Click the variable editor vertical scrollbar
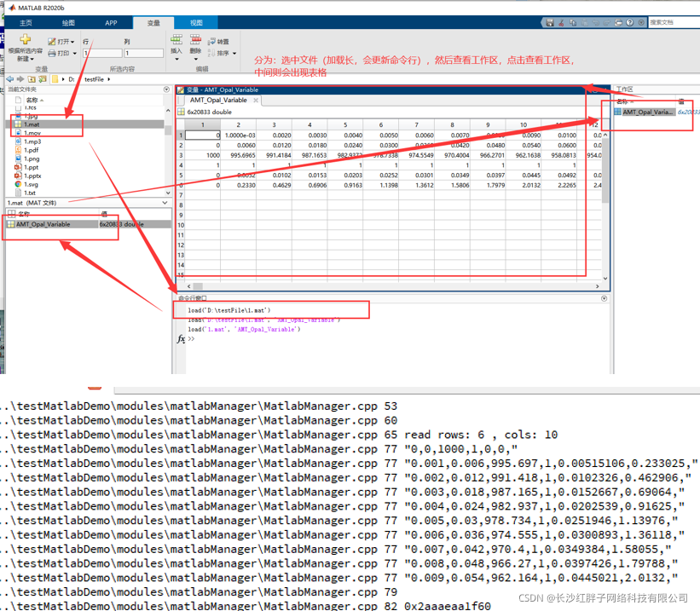This screenshot has width=700, height=611. pyautogui.click(x=605, y=206)
